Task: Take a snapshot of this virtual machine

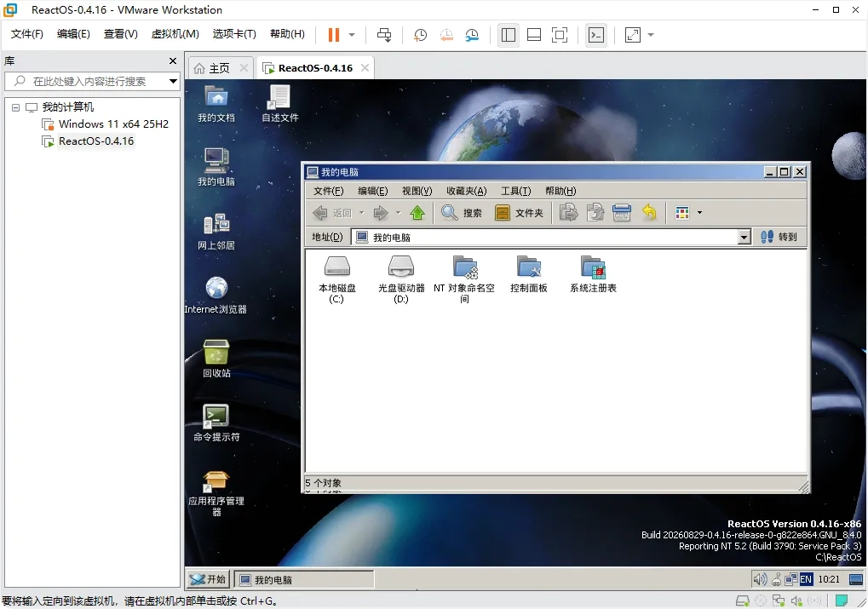Action: (x=420, y=35)
